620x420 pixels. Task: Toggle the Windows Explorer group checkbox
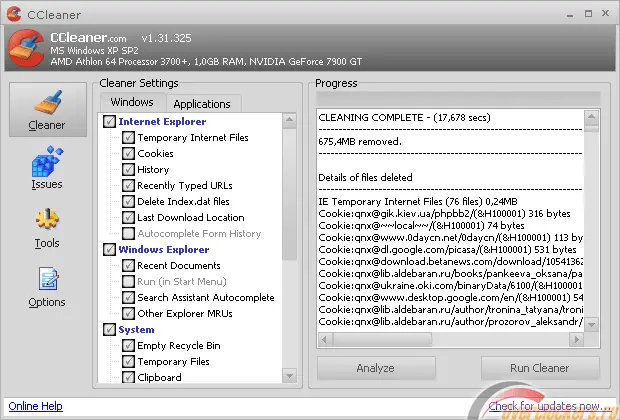click(x=109, y=249)
